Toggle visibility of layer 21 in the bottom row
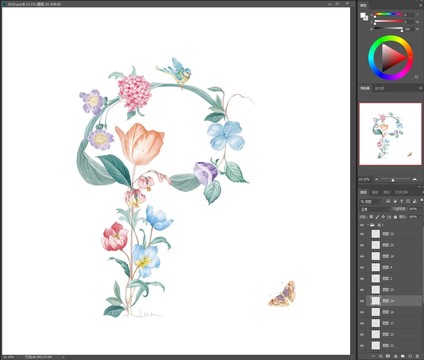424x360 pixels. [362, 345]
